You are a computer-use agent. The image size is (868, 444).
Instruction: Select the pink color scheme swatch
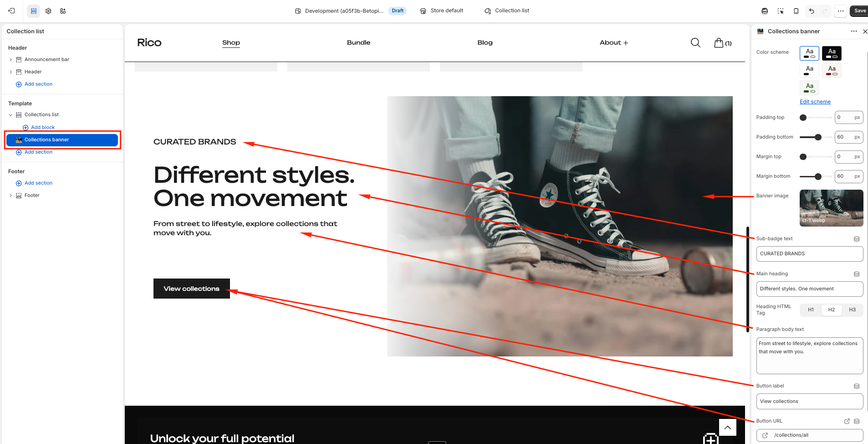tap(832, 71)
